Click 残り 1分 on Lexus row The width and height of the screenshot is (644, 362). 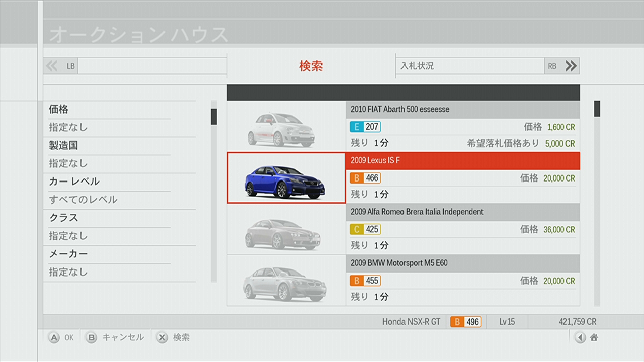(370, 194)
